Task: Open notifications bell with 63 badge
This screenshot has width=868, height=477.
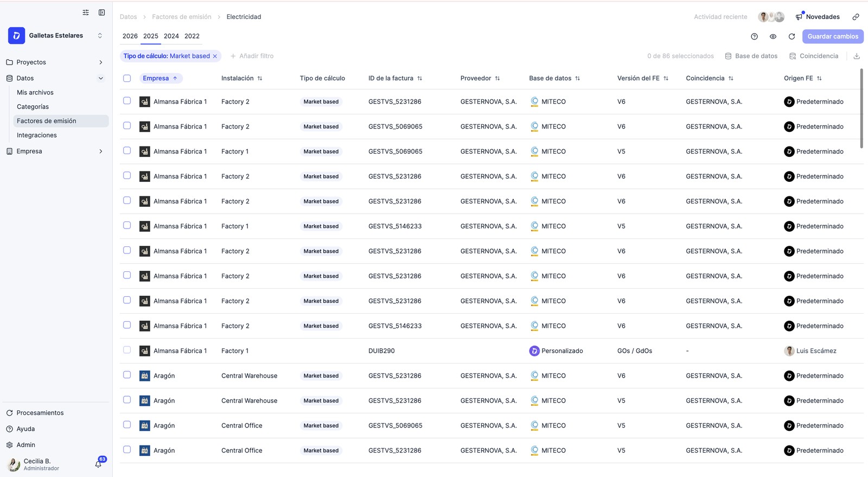Action: [98, 464]
